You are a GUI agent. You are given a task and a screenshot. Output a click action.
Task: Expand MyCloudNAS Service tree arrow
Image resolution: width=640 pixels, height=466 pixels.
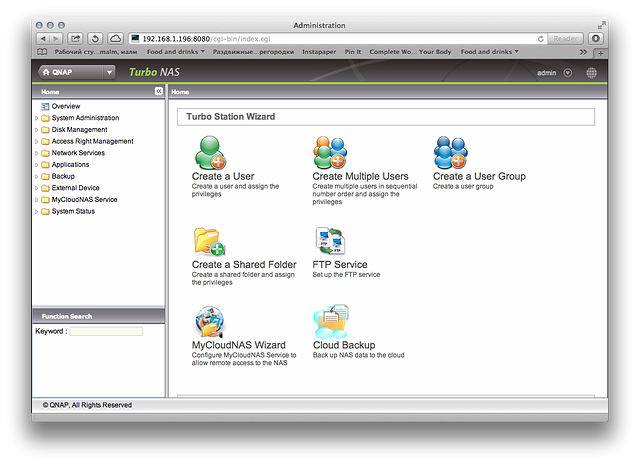36,200
